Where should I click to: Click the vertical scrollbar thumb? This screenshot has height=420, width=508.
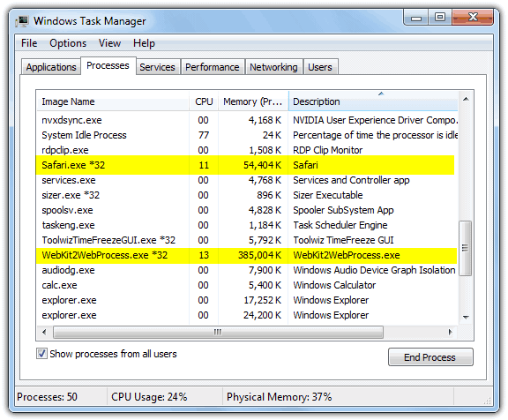click(x=466, y=248)
